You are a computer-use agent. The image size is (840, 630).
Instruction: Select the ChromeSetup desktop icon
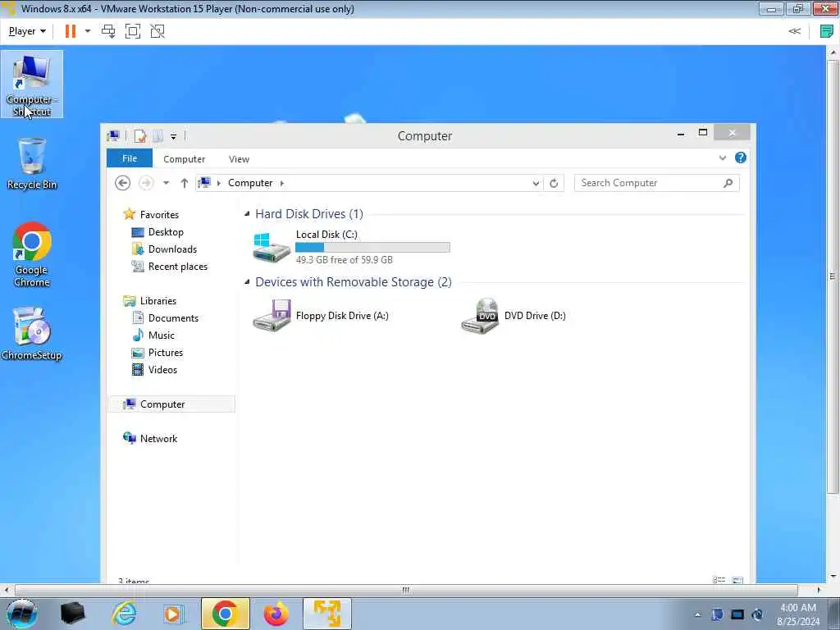32,333
